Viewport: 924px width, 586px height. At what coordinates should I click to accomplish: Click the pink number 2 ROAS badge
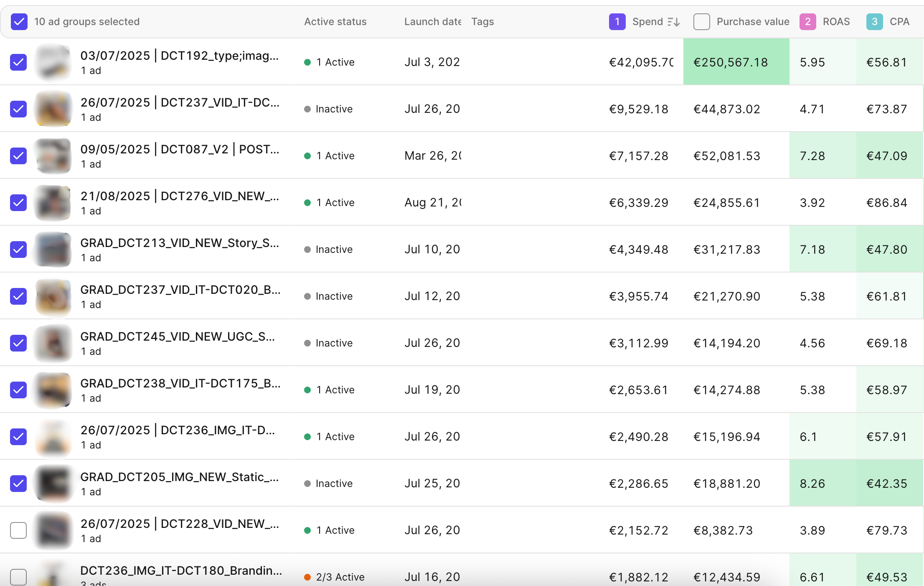point(807,22)
